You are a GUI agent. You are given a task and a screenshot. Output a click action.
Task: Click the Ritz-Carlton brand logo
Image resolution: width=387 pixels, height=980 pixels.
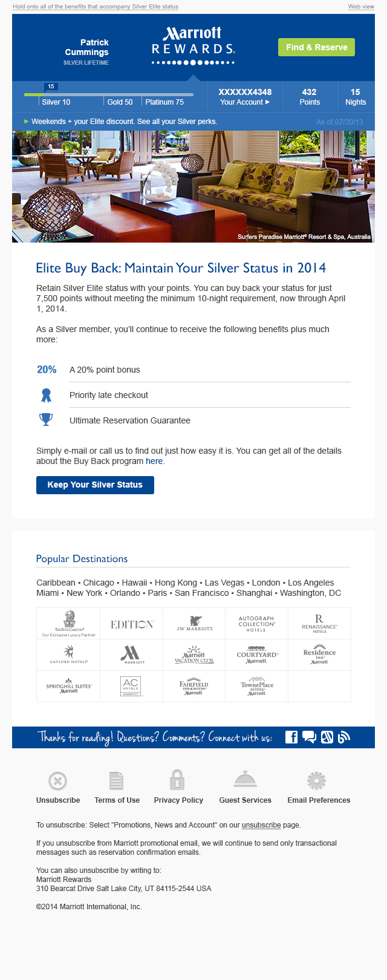coord(69,624)
